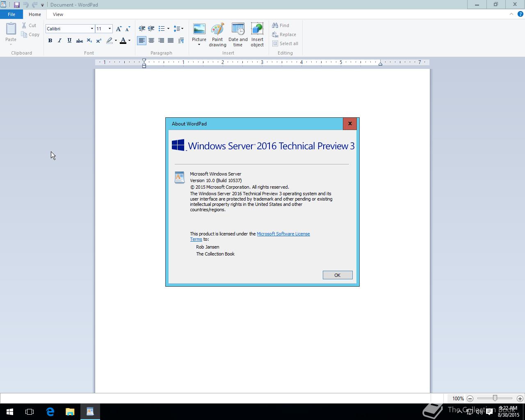Toggle Strikethrough formatting

click(x=80, y=41)
